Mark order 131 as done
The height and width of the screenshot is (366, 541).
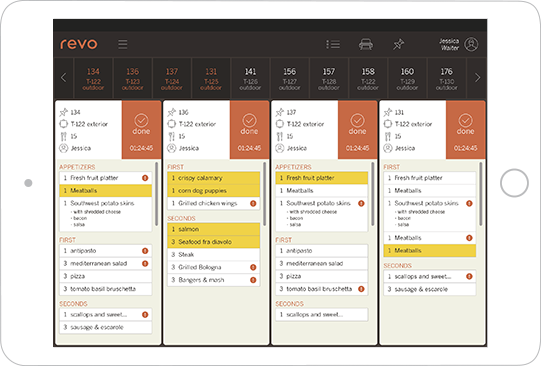(x=465, y=130)
